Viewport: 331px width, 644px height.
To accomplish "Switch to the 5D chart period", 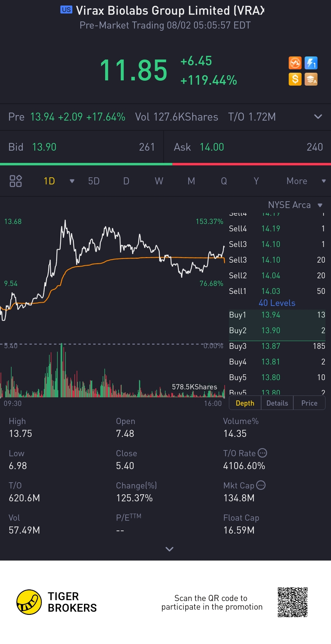I will 94,181.
